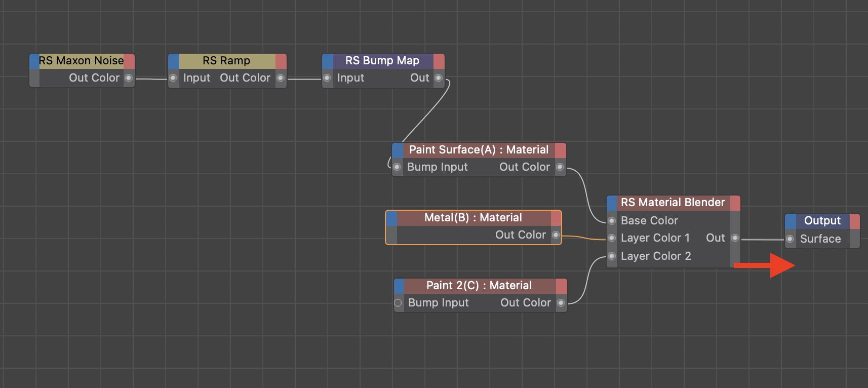868x388 pixels.
Task: Collapse RS Bump Map via red corner
Action: 439,61
